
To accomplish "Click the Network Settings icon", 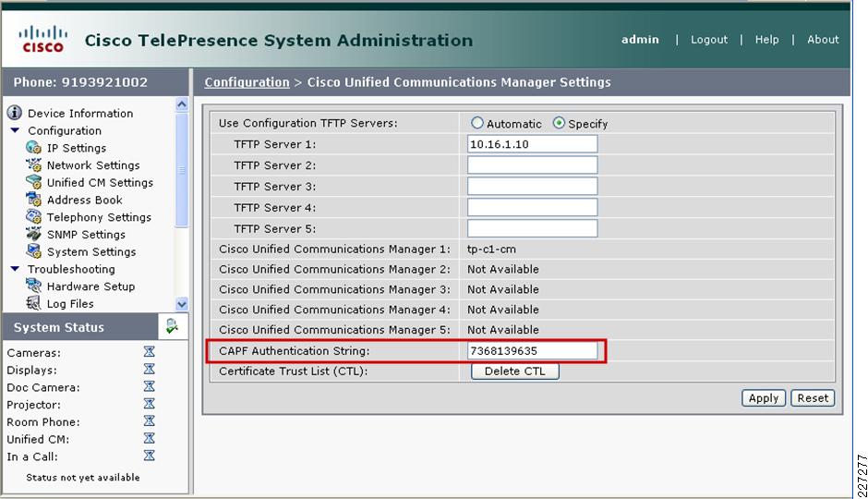I will click(33, 165).
